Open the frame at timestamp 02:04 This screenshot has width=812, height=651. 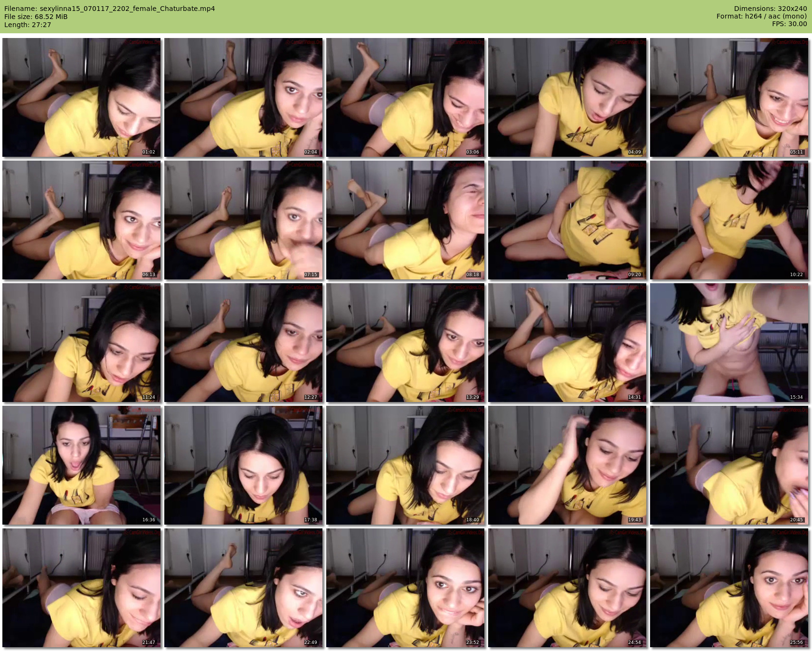(x=244, y=97)
